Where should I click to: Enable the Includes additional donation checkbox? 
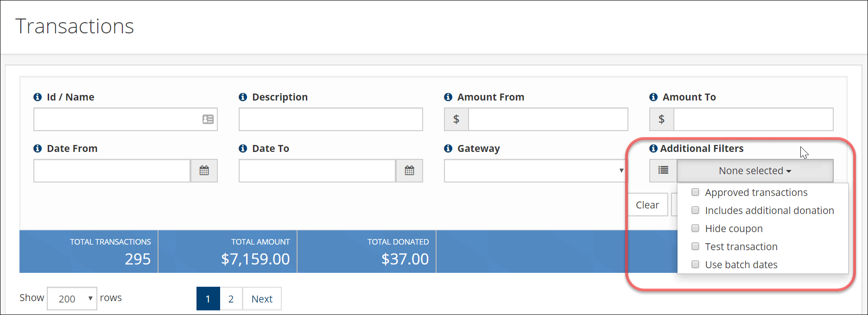tap(695, 210)
